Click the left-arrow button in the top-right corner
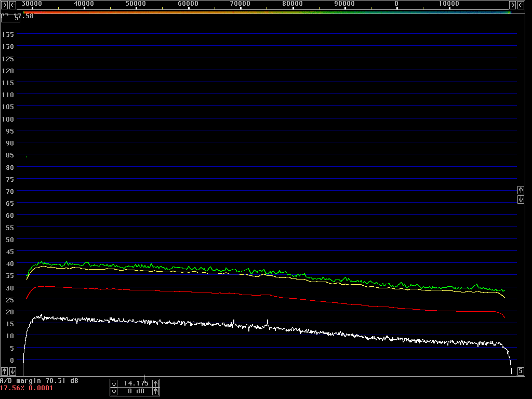The width and height of the screenshot is (532, 399). pos(521,5)
